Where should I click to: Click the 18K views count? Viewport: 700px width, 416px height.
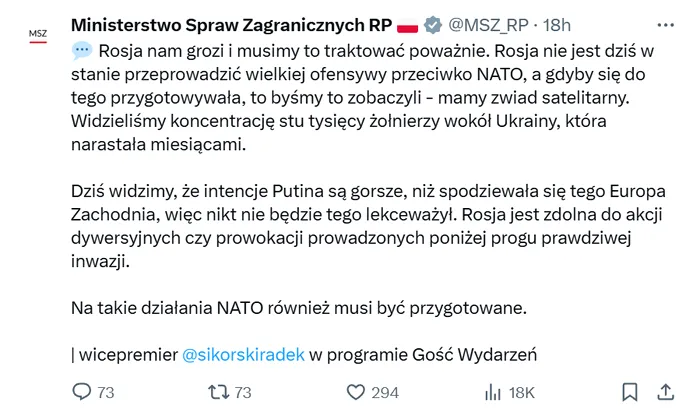click(x=521, y=392)
